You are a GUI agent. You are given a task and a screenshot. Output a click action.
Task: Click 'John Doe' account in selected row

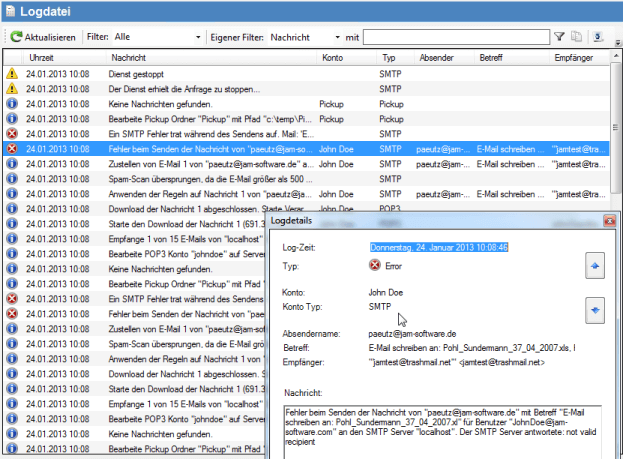pos(336,149)
